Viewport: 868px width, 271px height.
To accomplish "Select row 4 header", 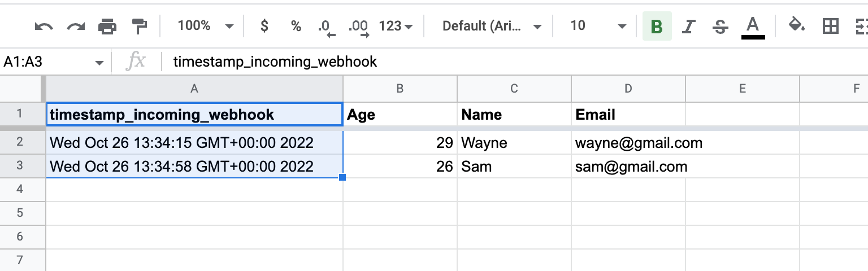I will tap(20, 189).
